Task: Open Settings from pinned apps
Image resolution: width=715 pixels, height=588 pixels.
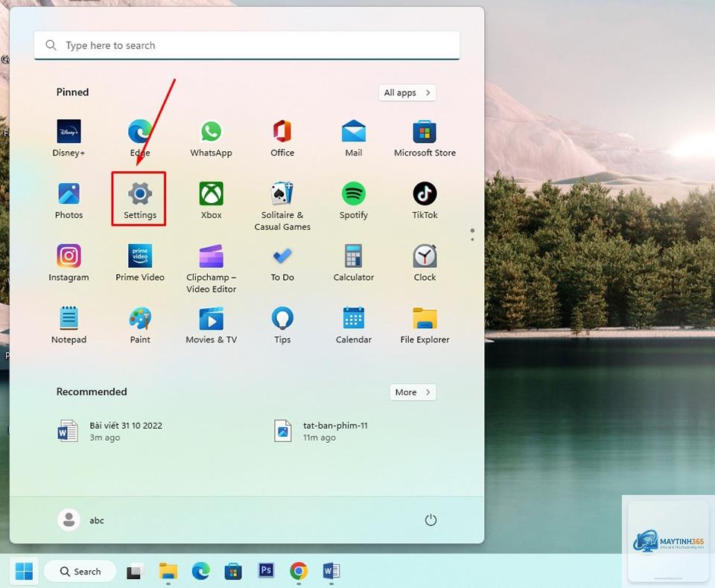Action: [x=140, y=200]
